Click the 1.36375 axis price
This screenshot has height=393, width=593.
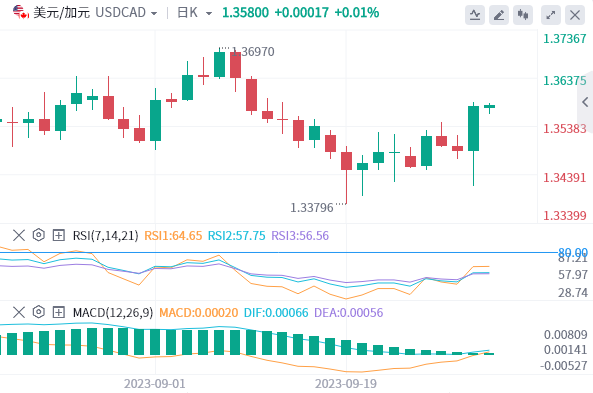pos(565,81)
